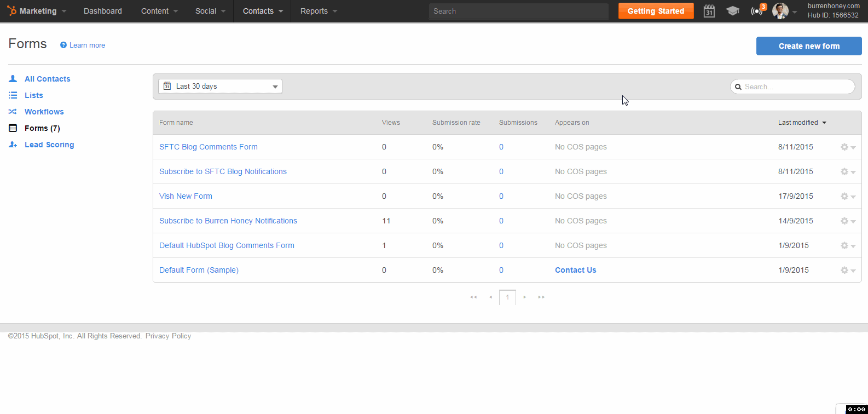Go to previous page arrow in pagination
Image resolution: width=868 pixels, height=414 pixels.
[490, 297]
